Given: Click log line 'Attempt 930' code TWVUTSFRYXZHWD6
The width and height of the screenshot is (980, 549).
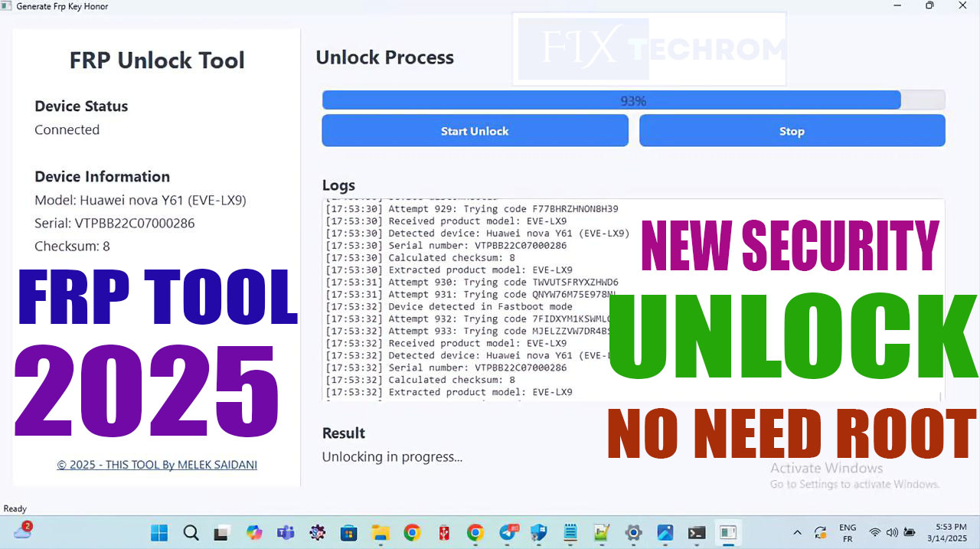Looking at the screenshot, I should (x=472, y=282).
